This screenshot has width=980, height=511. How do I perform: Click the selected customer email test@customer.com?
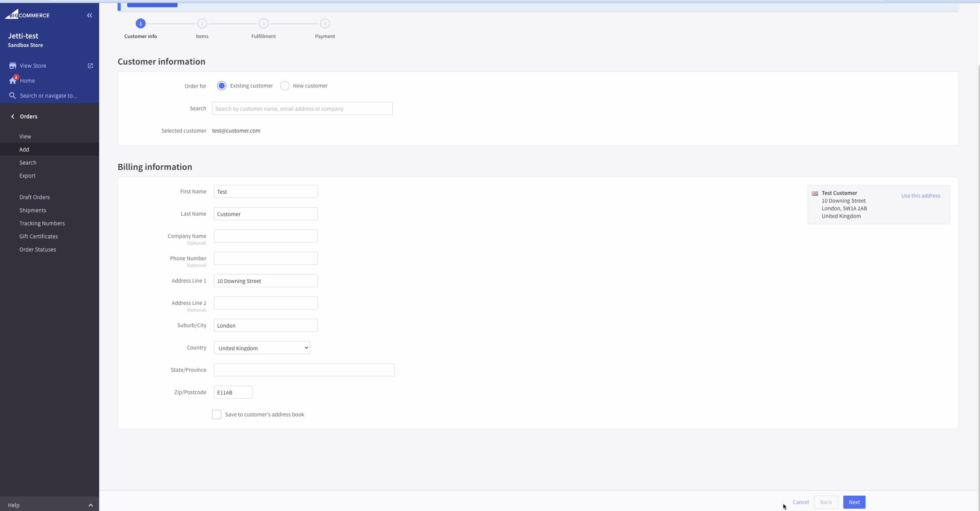coord(236,130)
